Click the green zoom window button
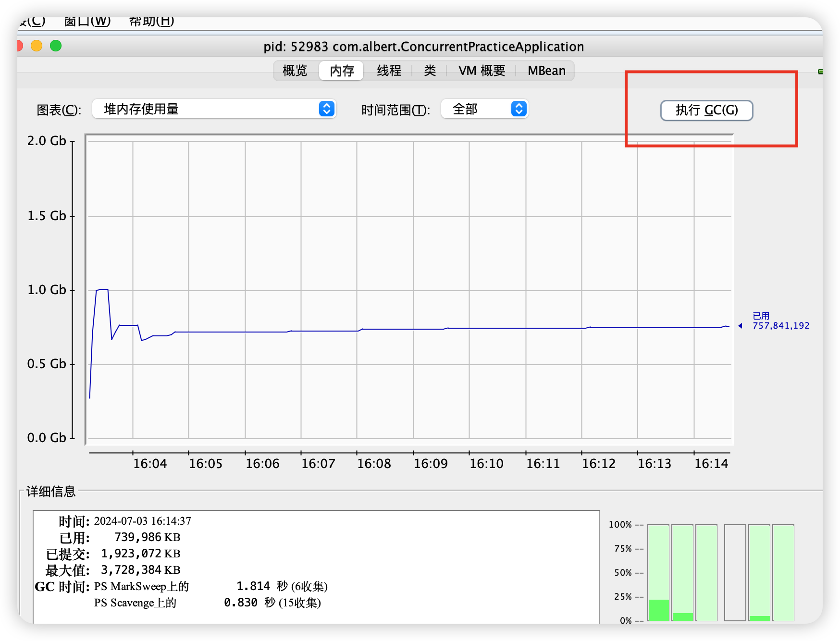Image resolution: width=840 pixels, height=641 pixels. click(x=56, y=46)
